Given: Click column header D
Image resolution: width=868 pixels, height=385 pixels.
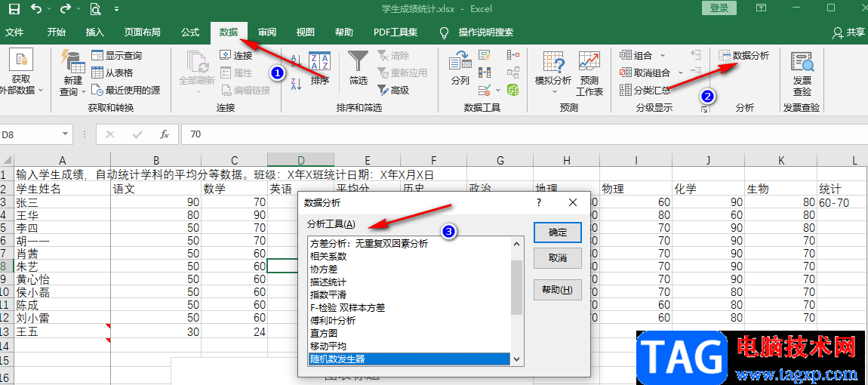Looking at the screenshot, I should coord(300,161).
